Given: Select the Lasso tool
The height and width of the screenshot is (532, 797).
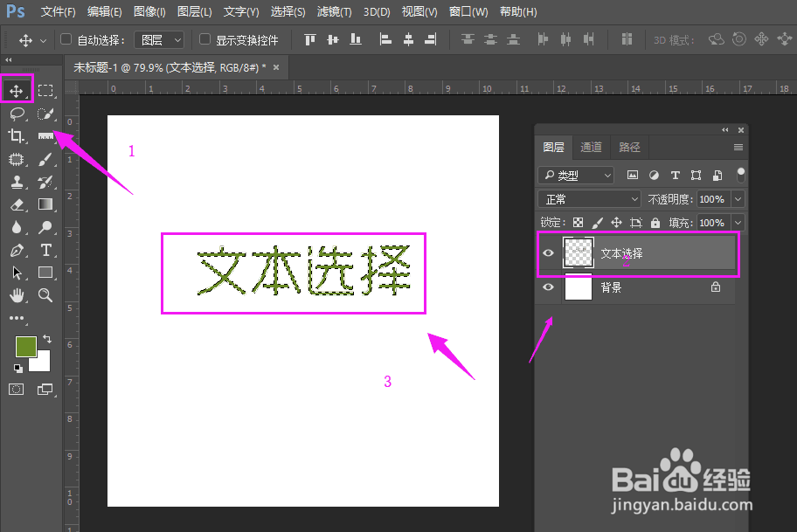Looking at the screenshot, I should (x=17, y=114).
